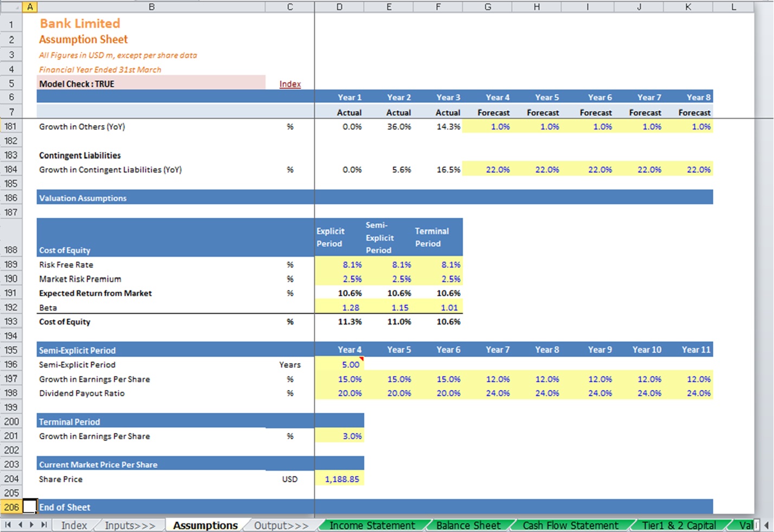Click the Model Check : TRUE cell

(x=151, y=83)
